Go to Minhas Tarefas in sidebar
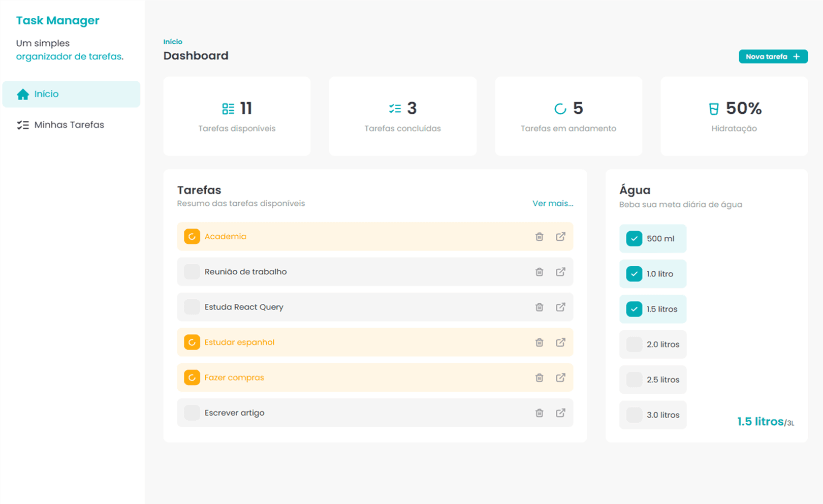823x504 pixels. point(69,125)
